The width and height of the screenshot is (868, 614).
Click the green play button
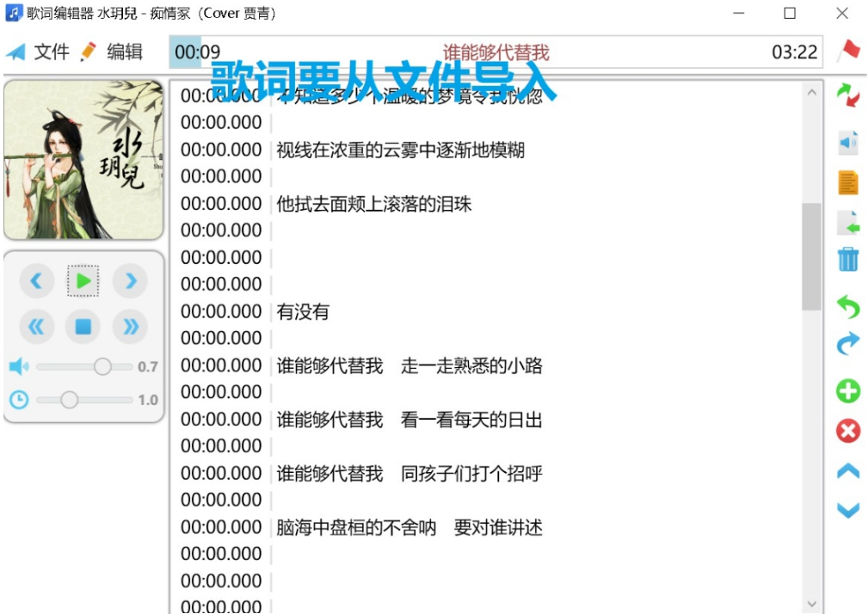tap(83, 281)
